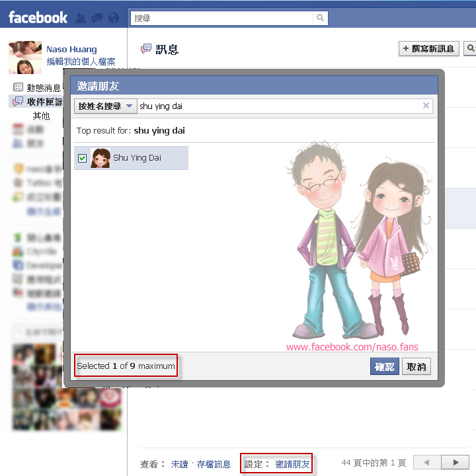The height and width of the screenshot is (476, 476).
Task: Click Shu Ying Dai avatar thumbnail
Action: coord(100,158)
